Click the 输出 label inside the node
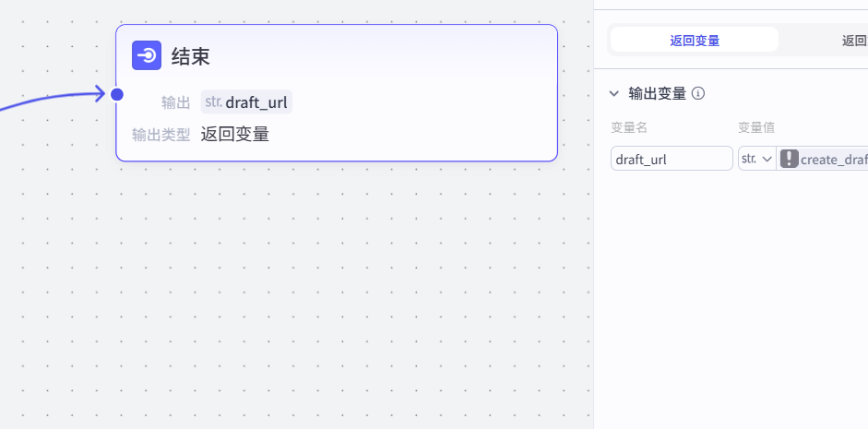The height and width of the screenshot is (429, 868). [x=175, y=102]
